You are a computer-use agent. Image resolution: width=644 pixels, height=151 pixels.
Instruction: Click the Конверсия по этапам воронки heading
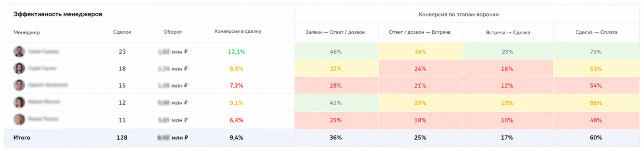tap(458, 15)
